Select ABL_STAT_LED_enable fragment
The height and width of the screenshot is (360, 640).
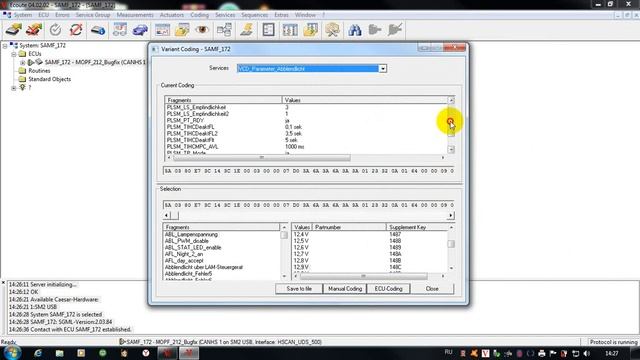pyautogui.click(x=193, y=247)
